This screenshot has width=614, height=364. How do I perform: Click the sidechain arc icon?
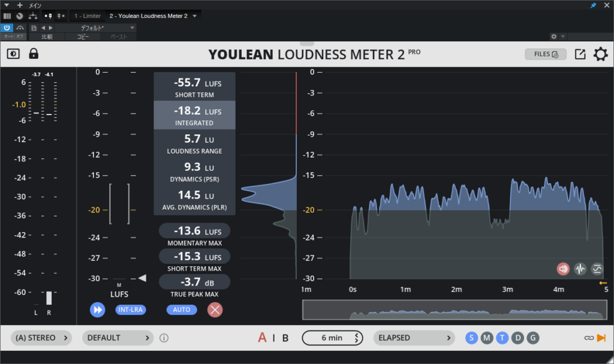(20, 28)
